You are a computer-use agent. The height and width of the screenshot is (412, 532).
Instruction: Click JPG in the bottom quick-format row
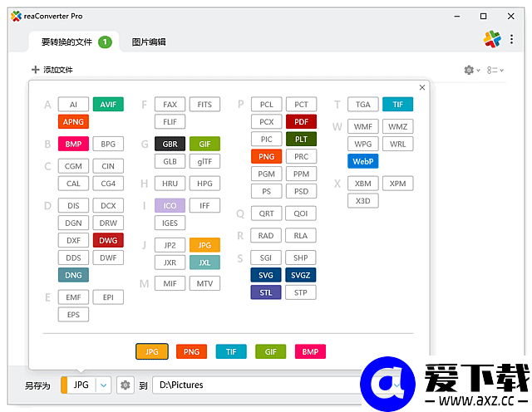[152, 351]
